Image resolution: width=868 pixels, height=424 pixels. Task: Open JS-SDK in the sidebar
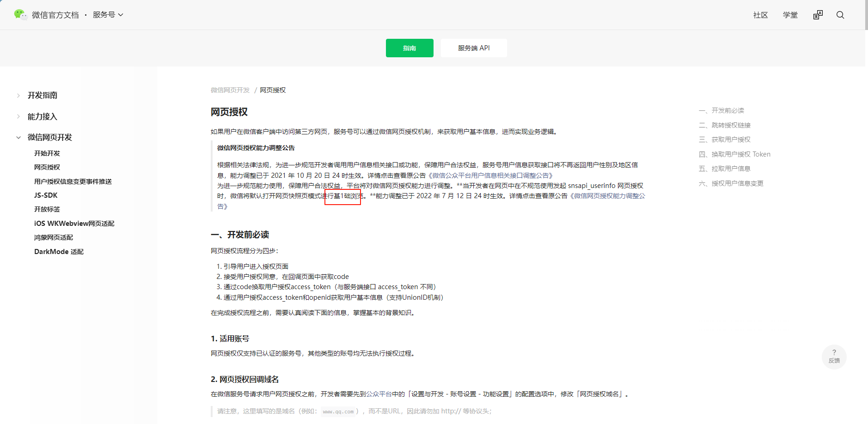click(x=46, y=195)
